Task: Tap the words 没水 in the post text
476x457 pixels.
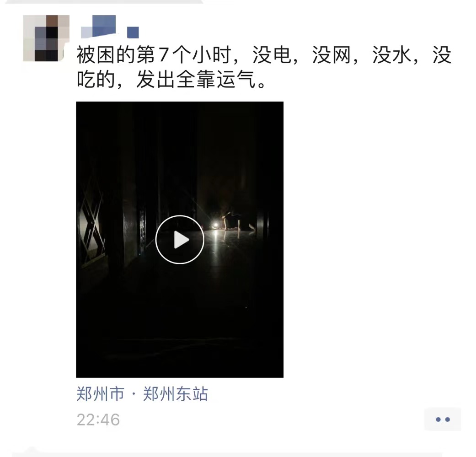Action: (391, 55)
